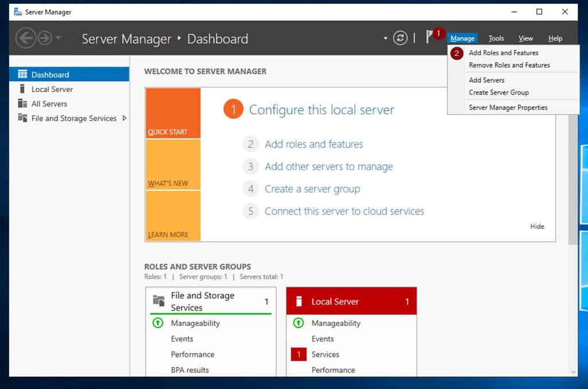
Task: Click the red Local Server tile header
Action: pos(351,301)
